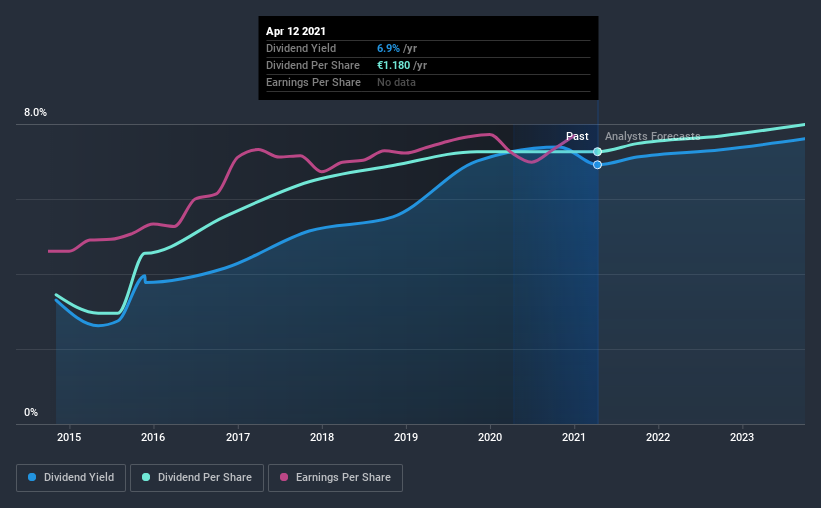Click tooltip row label 'Earnings Per Share'
The width and height of the screenshot is (821, 508).
(313, 82)
